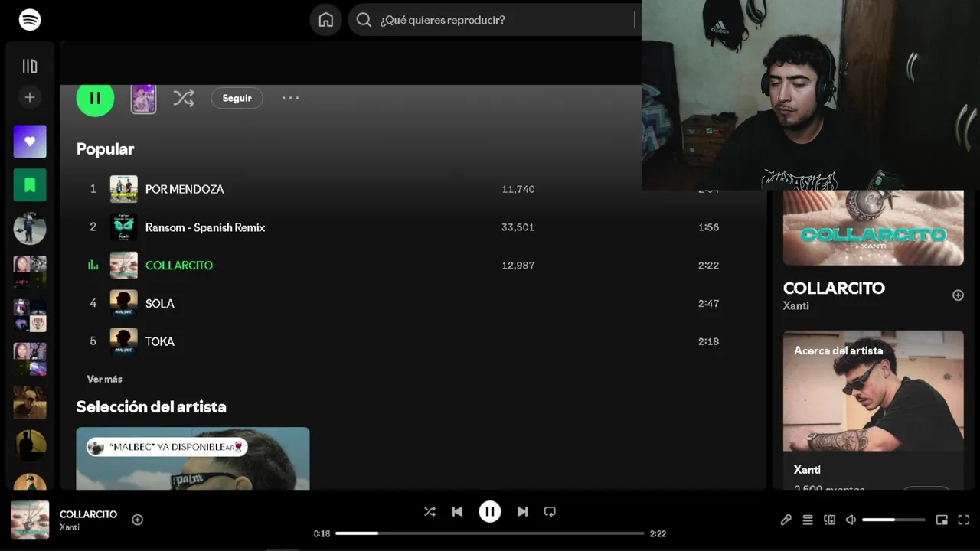
Task: Open the miniplayer icon
Action: pyautogui.click(x=942, y=520)
